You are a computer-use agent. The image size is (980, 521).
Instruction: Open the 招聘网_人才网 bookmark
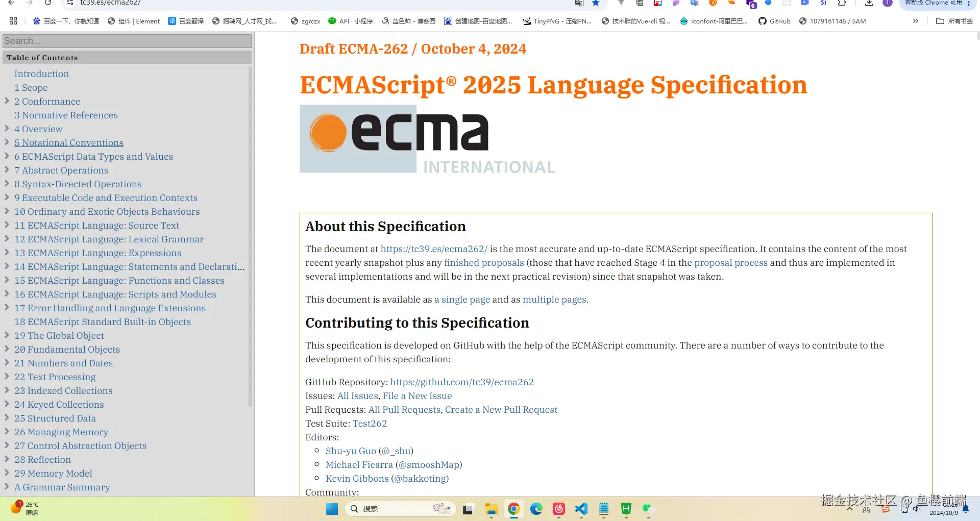[x=244, y=21]
